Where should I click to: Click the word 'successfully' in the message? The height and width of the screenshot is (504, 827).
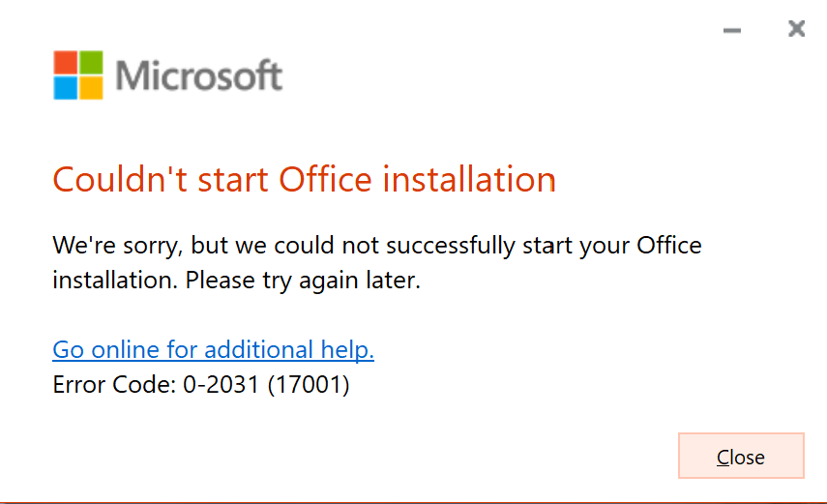(451, 246)
